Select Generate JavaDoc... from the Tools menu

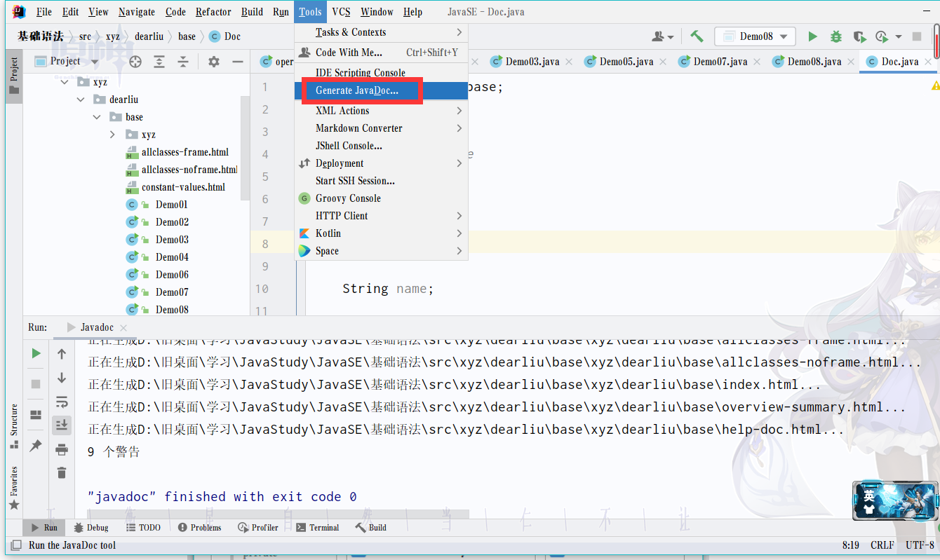pyautogui.click(x=356, y=90)
